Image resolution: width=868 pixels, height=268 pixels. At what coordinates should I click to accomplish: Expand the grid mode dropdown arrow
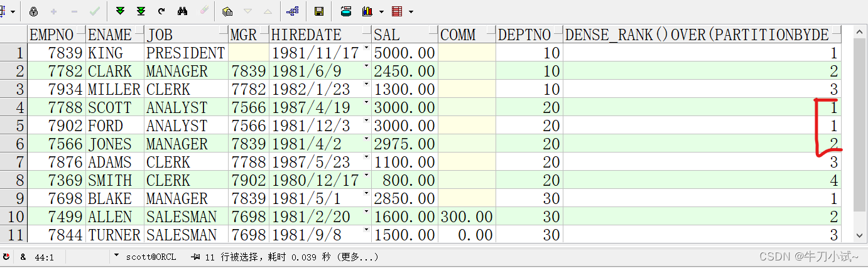click(x=13, y=11)
